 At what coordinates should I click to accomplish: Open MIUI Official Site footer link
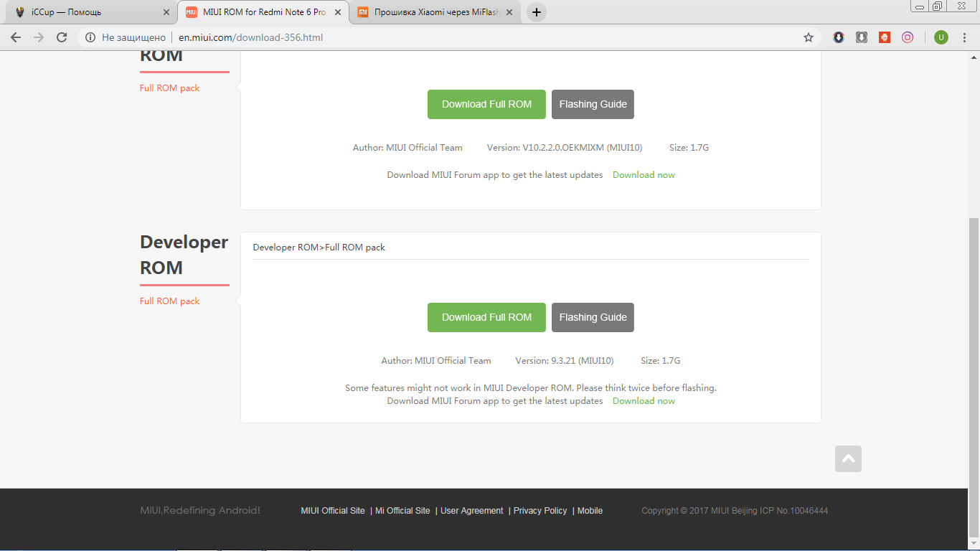point(333,511)
